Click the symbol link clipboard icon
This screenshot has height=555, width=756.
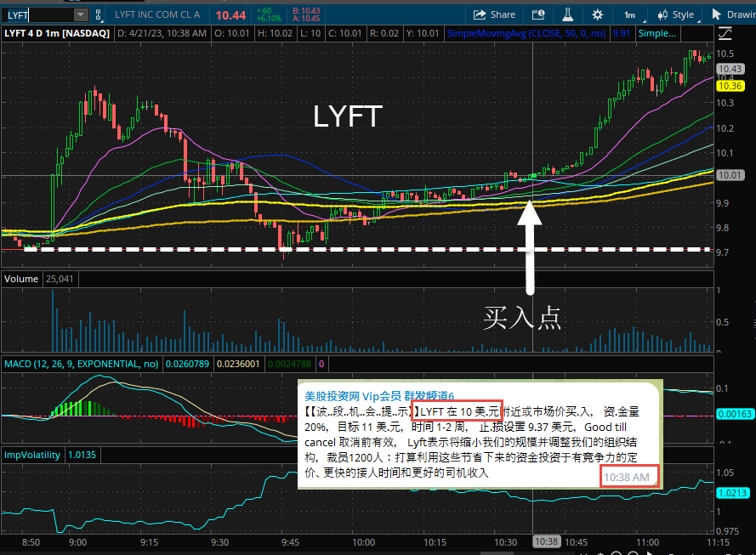point(99,15)
